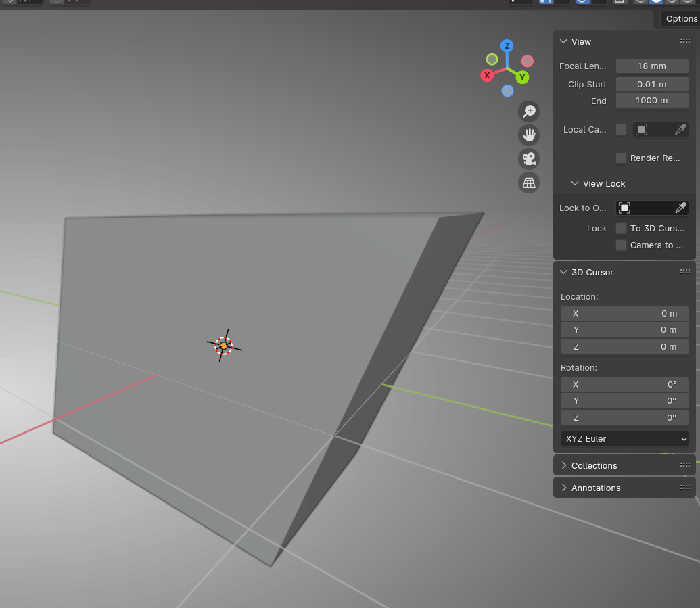
Task: Tick the Camera to View checkbox
Action: [621, 245]
